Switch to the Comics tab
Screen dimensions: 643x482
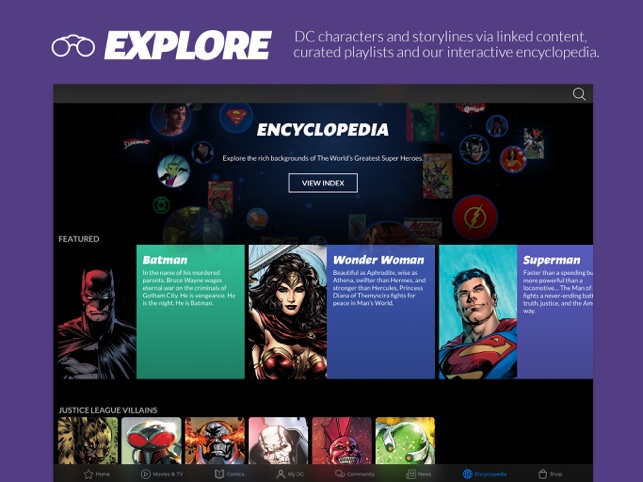(229, 474)
